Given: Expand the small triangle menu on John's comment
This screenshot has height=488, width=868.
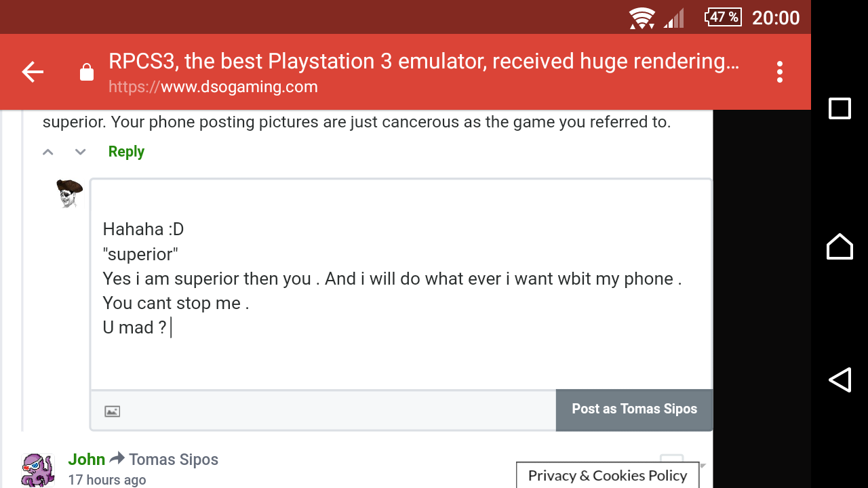Looking at the screenshot, I should pyautogui.click(x=703, y=466).
